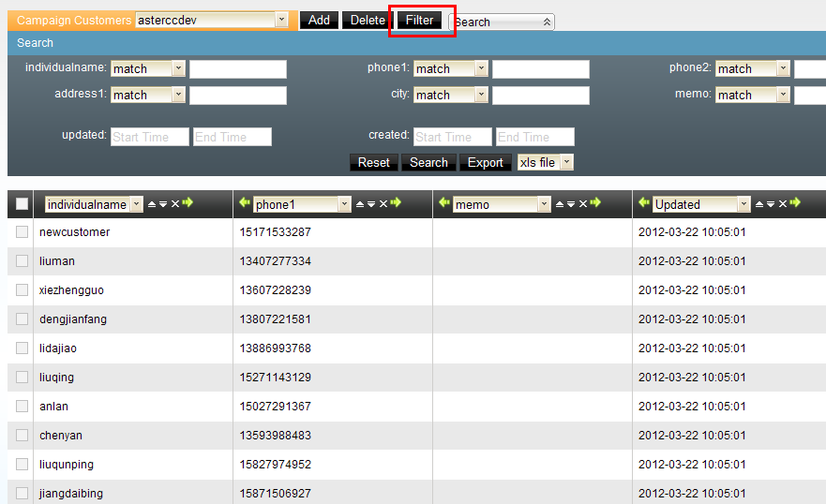Move individualname column right with green arrow

coord(188,203)
